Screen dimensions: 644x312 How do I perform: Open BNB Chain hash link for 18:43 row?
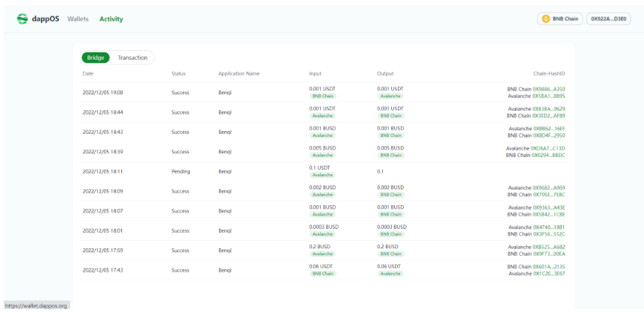pyautogui.click(x=549, y=135)
